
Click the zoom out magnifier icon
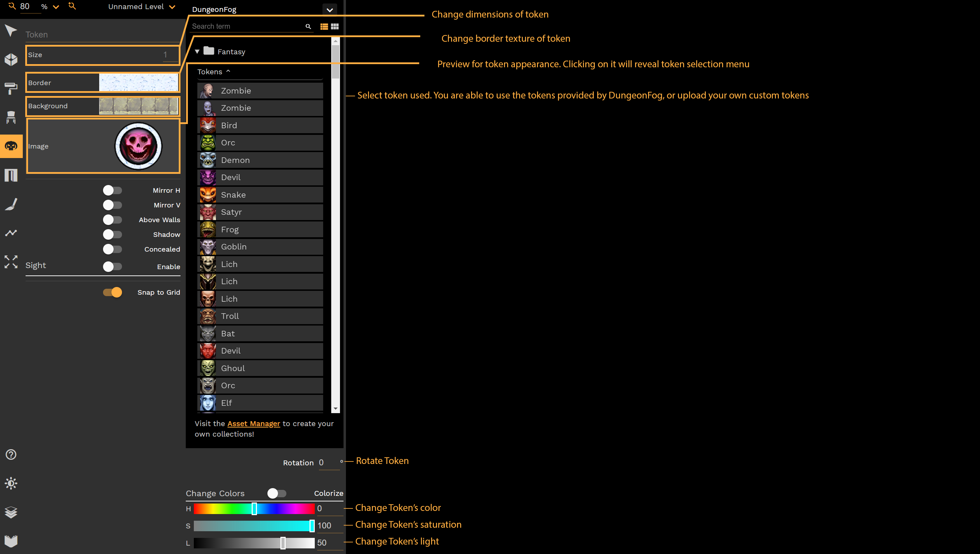(x=12, y=6)
